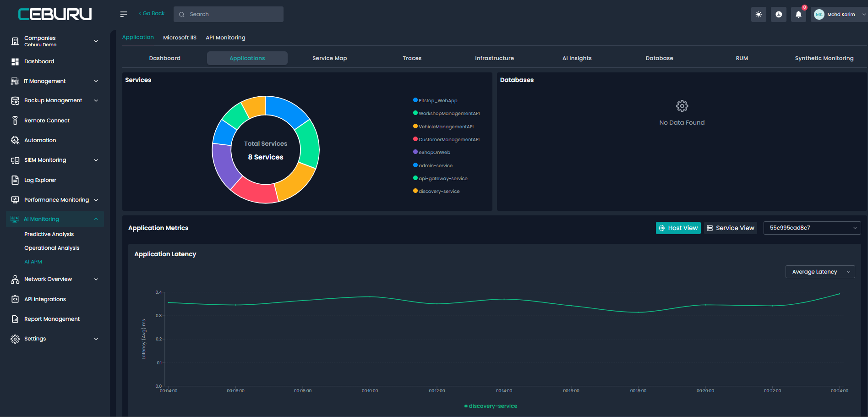Open the download icon in header
868x417 pixels.
tap(779, 14)
